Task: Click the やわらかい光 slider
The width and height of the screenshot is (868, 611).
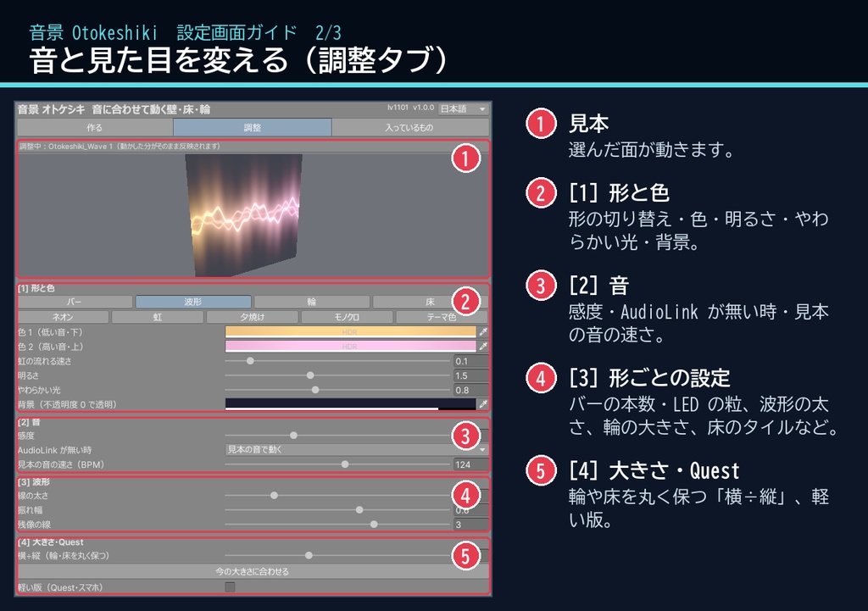Action: point(337,390)
